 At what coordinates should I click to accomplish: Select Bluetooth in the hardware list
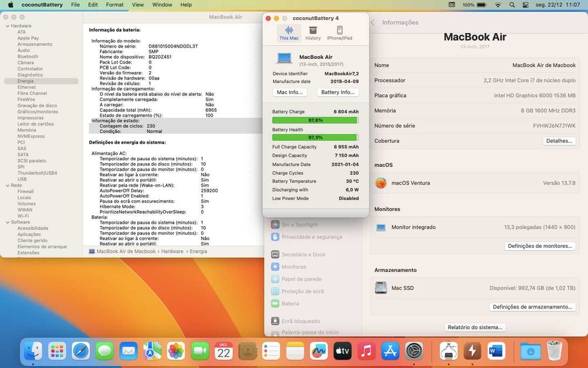tap(28, 57)
